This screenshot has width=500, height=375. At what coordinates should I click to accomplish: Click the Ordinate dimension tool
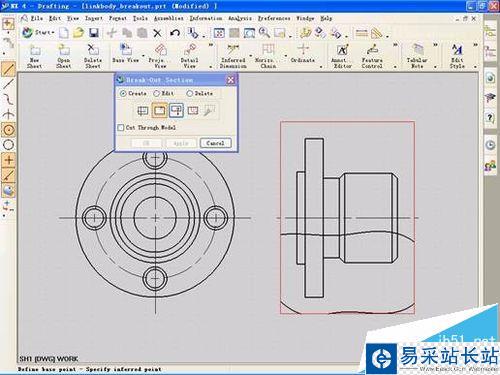(303, 54)
